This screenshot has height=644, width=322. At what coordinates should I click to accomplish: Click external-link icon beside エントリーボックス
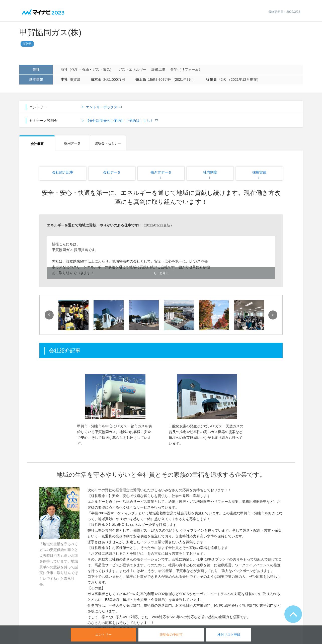[120, 107]
